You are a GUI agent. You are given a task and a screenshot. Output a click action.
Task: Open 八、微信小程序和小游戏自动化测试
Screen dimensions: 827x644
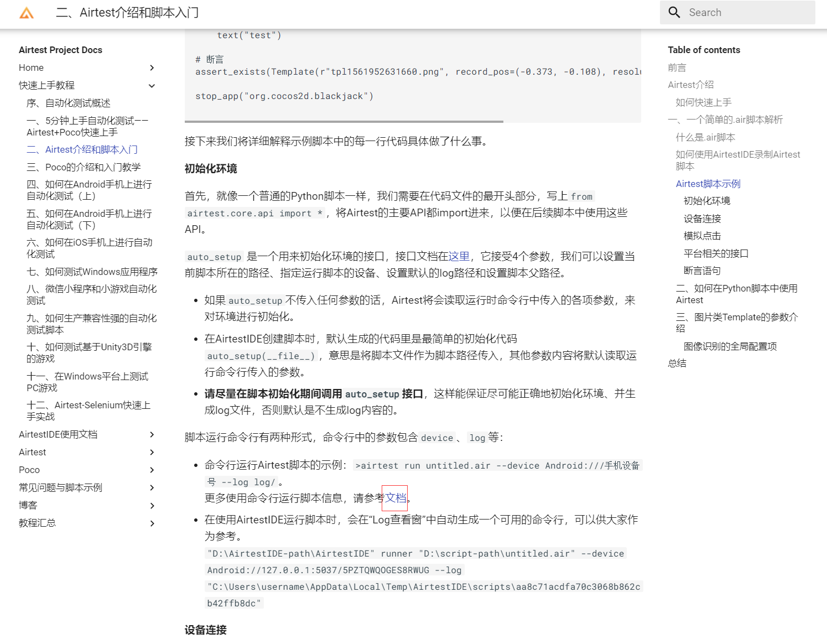[92, 294]
